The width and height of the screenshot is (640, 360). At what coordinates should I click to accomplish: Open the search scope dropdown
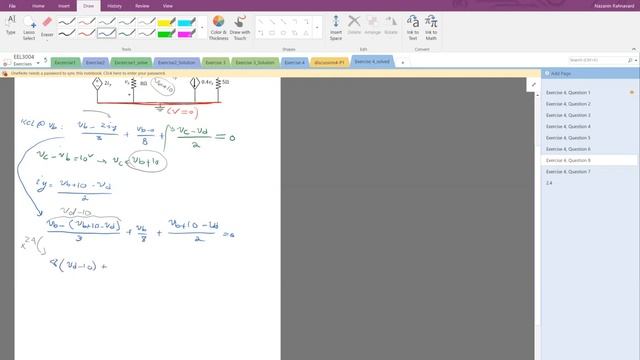(x=636, y=60)
